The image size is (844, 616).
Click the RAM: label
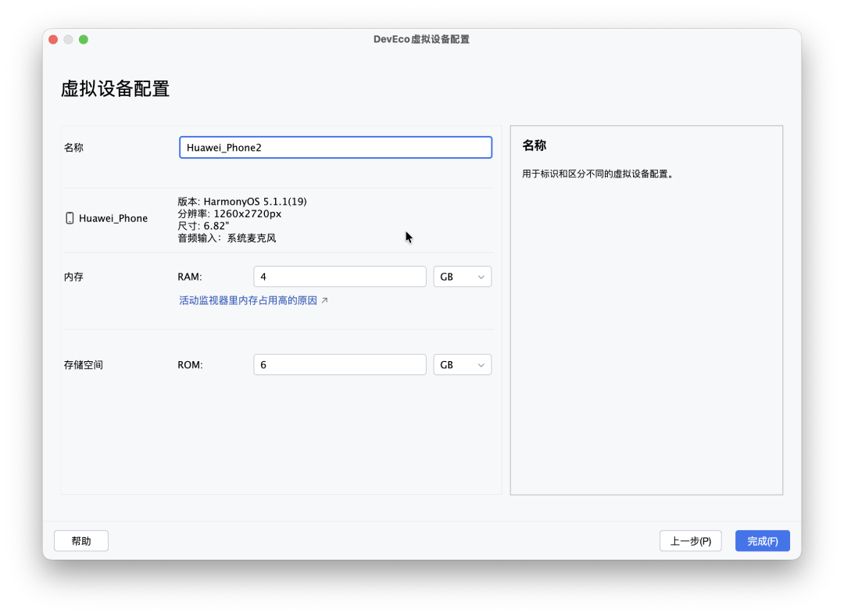coord(190,277)
